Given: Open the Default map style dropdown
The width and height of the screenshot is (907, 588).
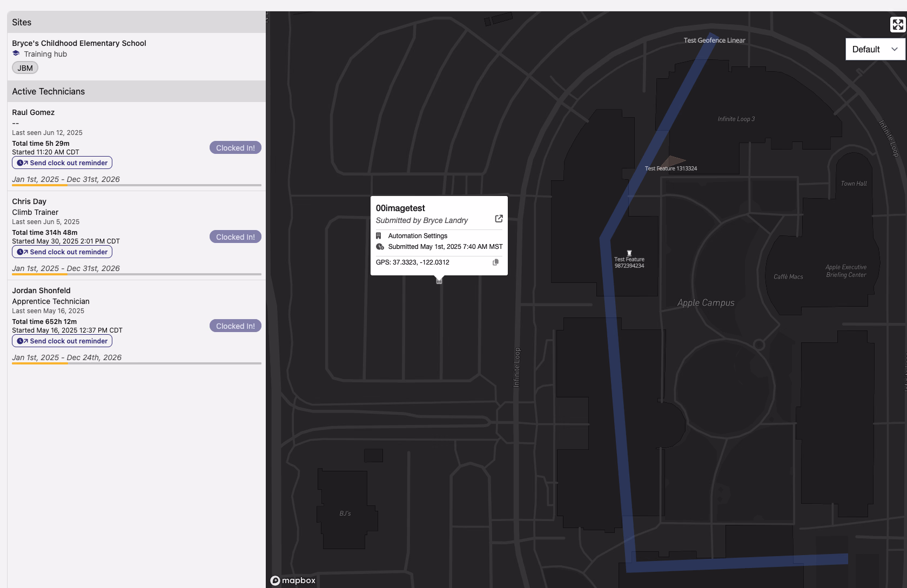Looking at the screenshot, I should point(875,49).
